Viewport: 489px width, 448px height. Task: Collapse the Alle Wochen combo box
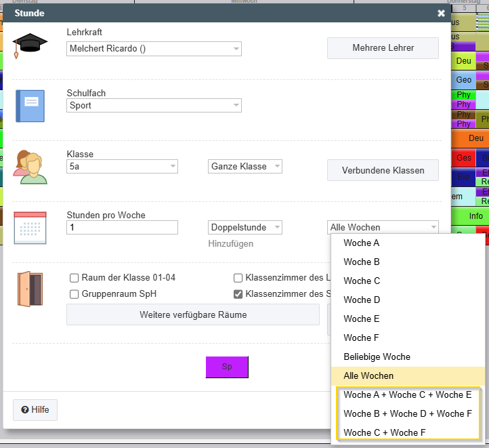383,228
